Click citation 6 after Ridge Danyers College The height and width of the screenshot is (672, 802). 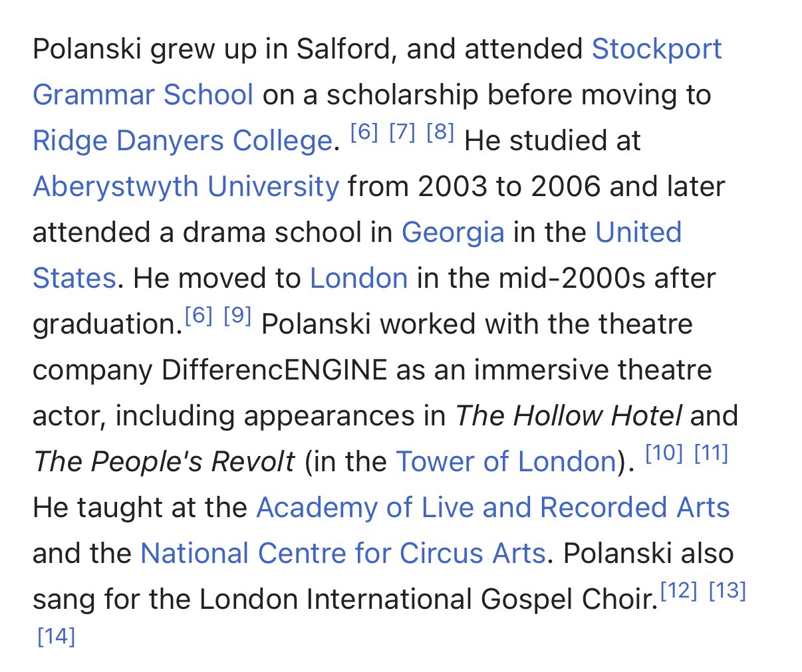364,133
